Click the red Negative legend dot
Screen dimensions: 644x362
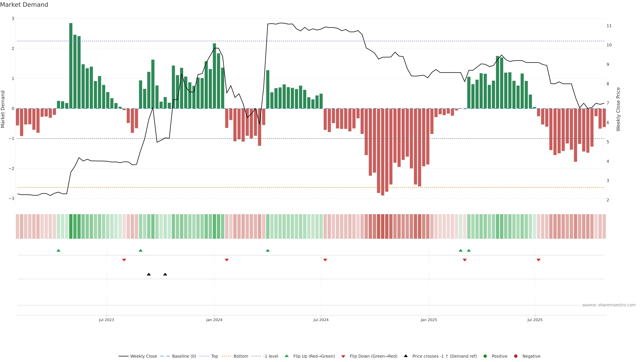[x=516, y=356]
